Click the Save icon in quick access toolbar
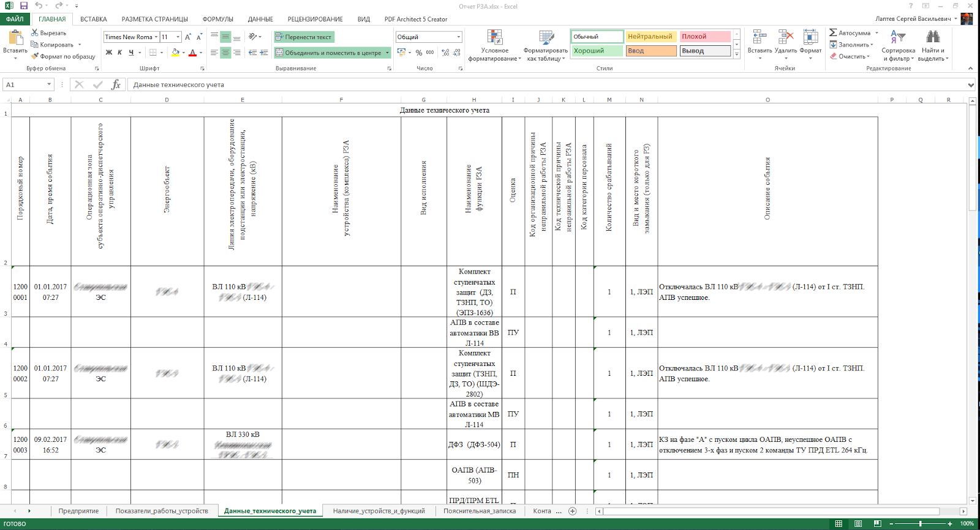This screenshot has width=980, height=530. [x=24, y=6]
